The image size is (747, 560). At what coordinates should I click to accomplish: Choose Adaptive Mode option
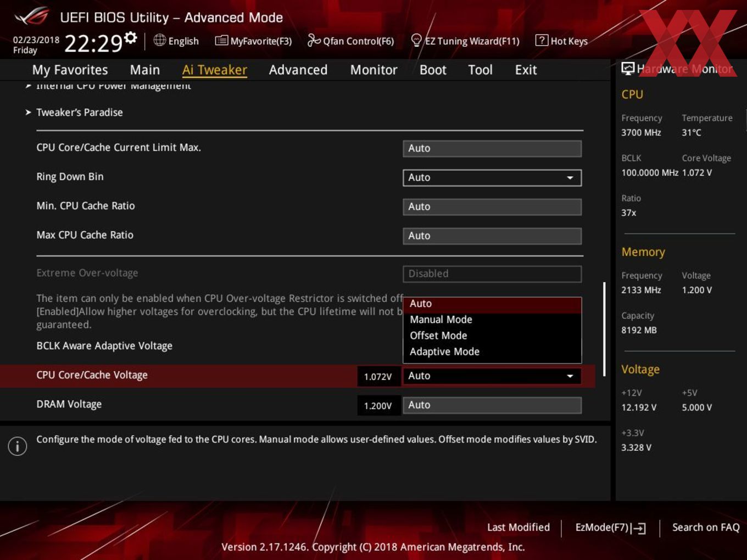(492, 351)
